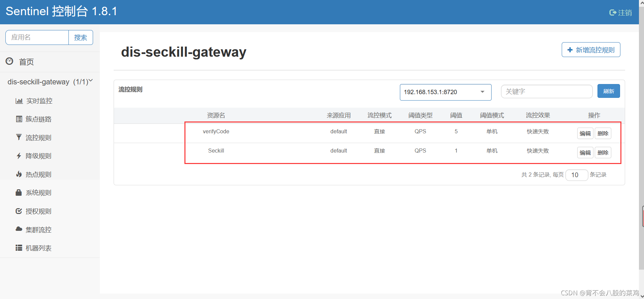The height and width of the screenshot is (299, 644).
Task: Click the 搜索 button
Action: click(x=81, y=37)
